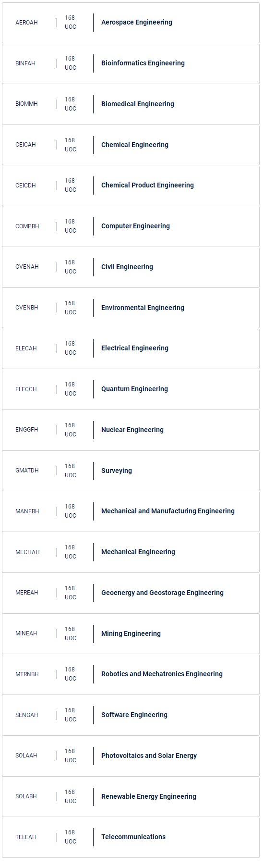This screenshot has width=263, height=868.
Task: Open Environmental Engineering entry
Action: click(x=131, y=308)
